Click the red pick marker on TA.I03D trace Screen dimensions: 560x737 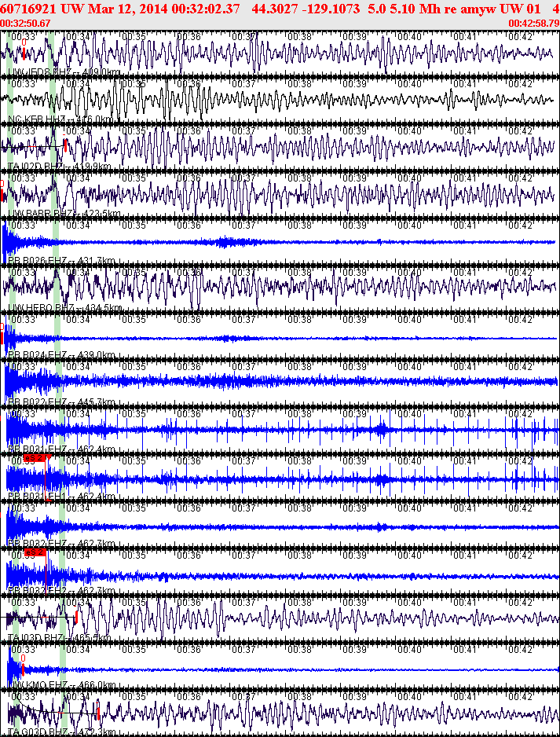(76, 617)
